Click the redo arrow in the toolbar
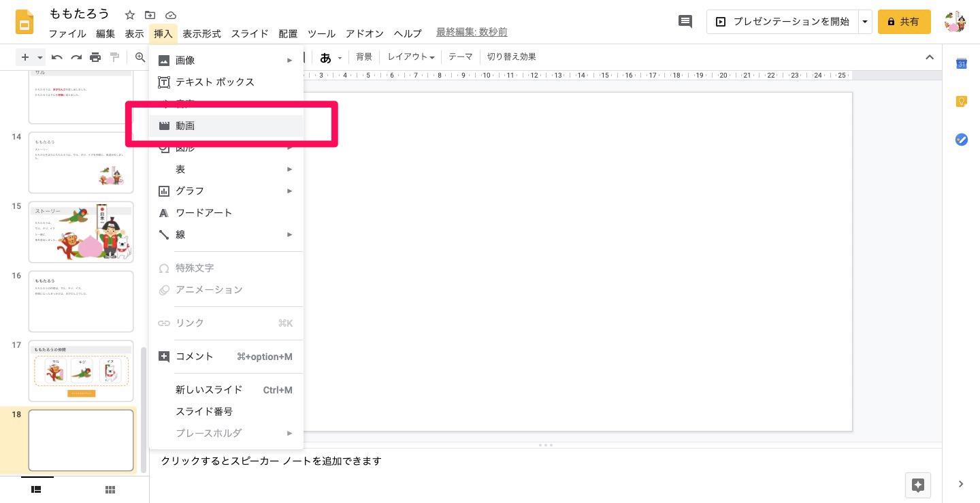Viewport: 980px width, 503px height. pos(76,57)
